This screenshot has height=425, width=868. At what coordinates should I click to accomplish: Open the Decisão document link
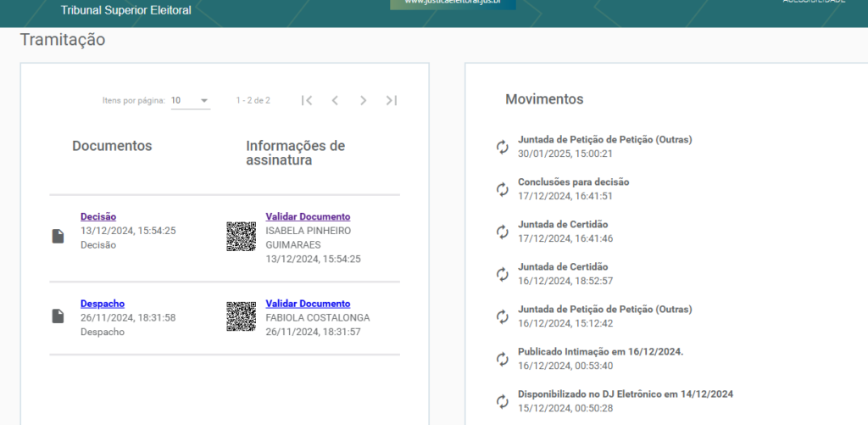[98, 216]
